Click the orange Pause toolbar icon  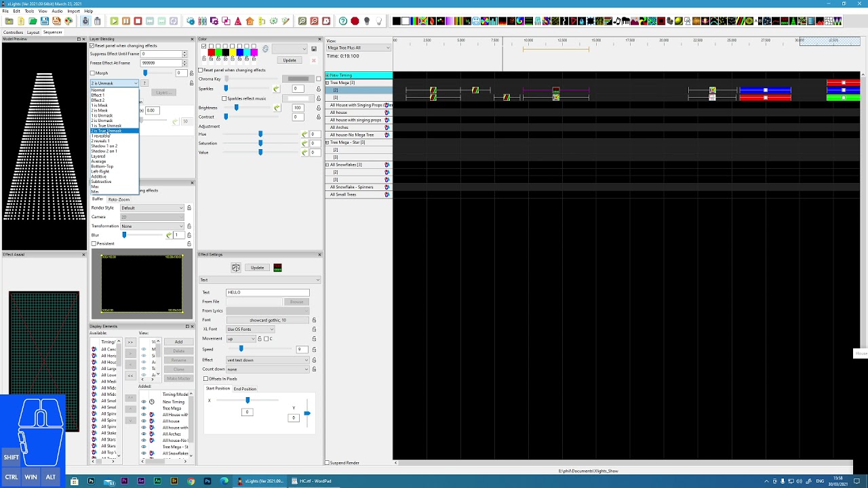[x=126, y=21]
